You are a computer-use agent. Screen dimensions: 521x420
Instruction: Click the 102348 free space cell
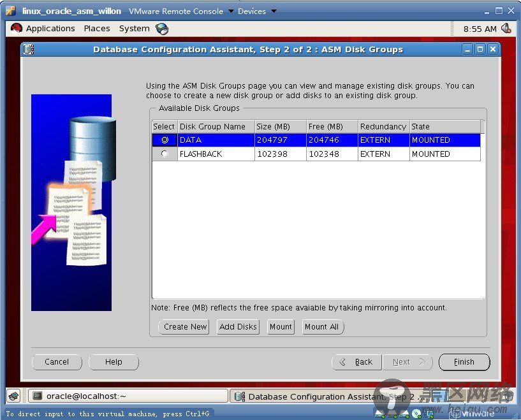point(332,154)
